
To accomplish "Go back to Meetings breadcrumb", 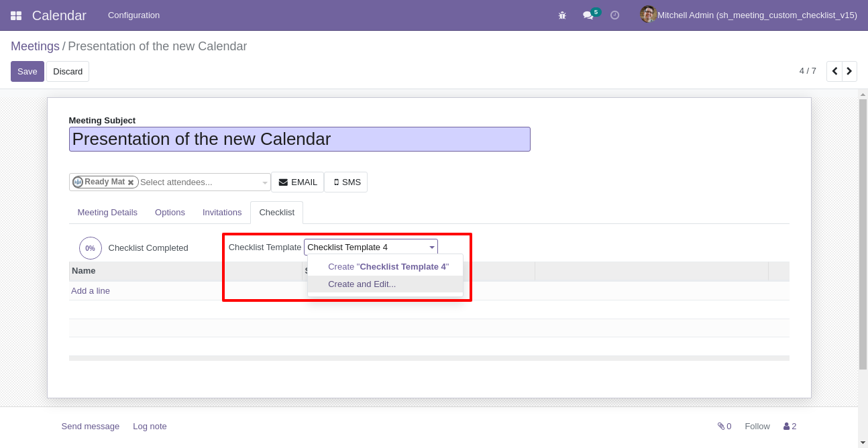I will pos(35,46).
